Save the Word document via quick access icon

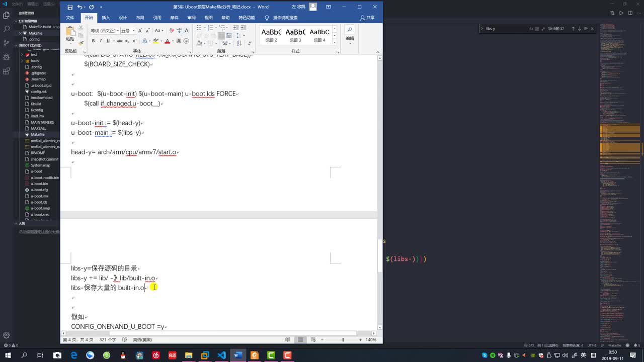[x=70, y=7]
